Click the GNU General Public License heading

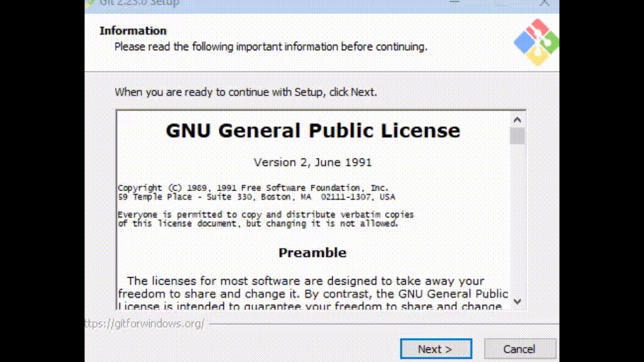pos(313,131)
